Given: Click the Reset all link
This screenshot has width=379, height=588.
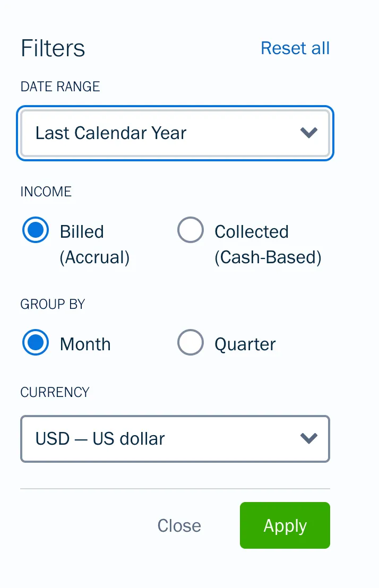Looking at the screenshot, I should [x=295, y=48].
